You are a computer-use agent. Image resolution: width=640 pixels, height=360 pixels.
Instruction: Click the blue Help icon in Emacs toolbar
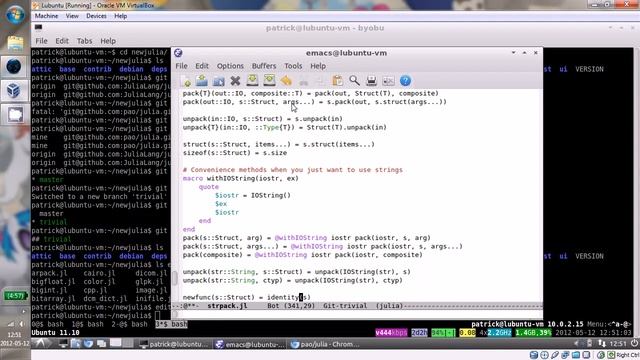pyautogui.click(x=405, y=80)
